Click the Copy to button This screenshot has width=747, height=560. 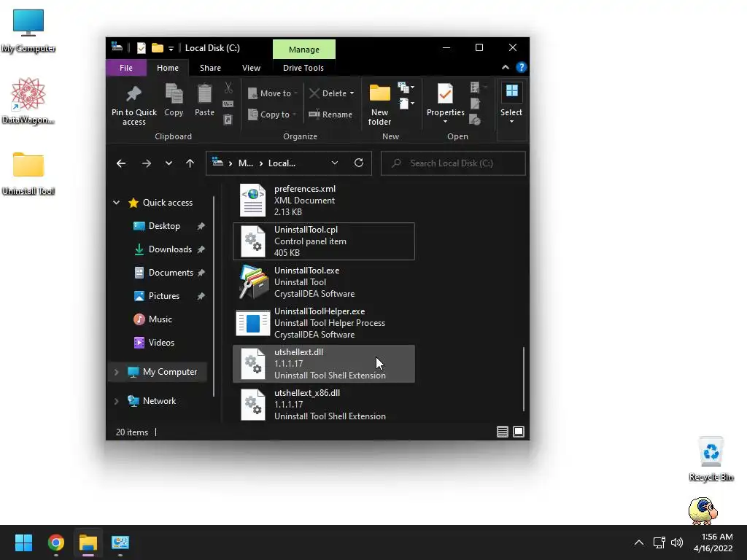[x=271, y=114]
